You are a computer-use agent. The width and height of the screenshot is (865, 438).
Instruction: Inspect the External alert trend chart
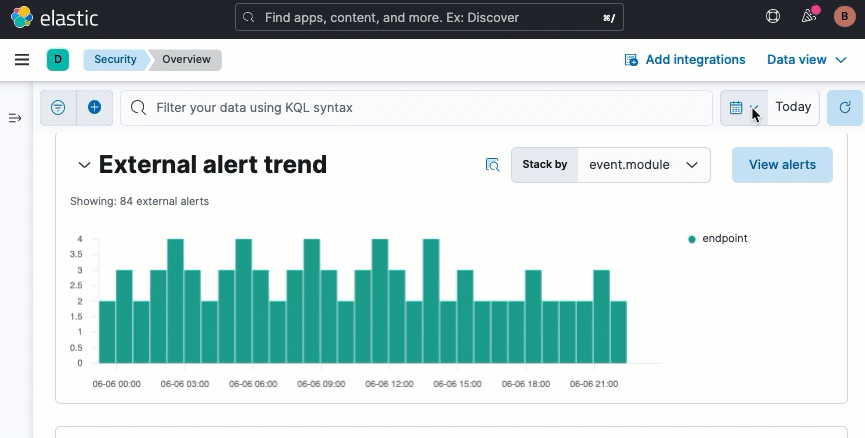pyautogui.click(x=492, y=165)
